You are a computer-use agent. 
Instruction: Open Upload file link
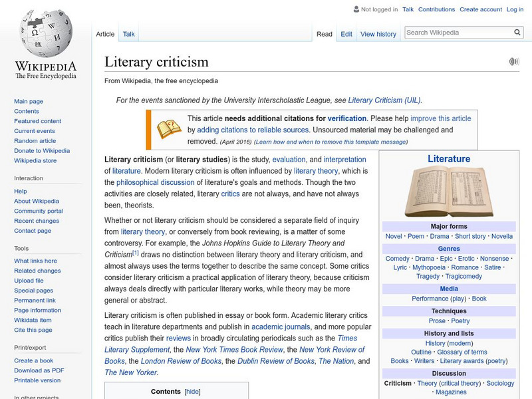(29, 280)
